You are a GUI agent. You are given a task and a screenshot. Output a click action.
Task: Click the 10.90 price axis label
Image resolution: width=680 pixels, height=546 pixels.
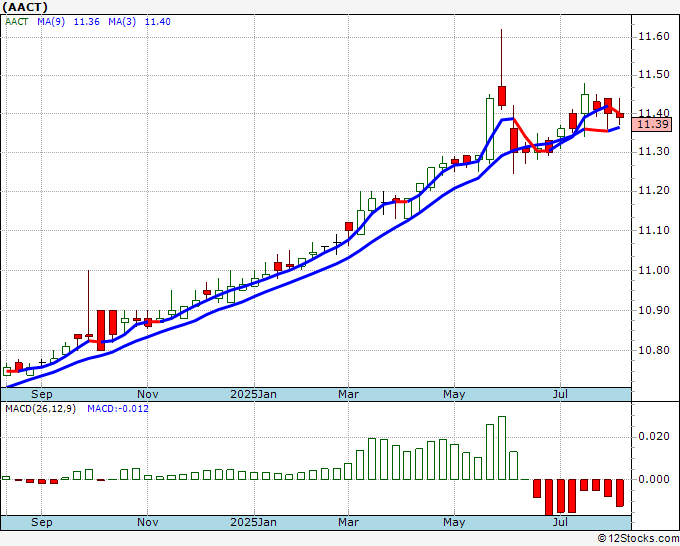point(654,310)
